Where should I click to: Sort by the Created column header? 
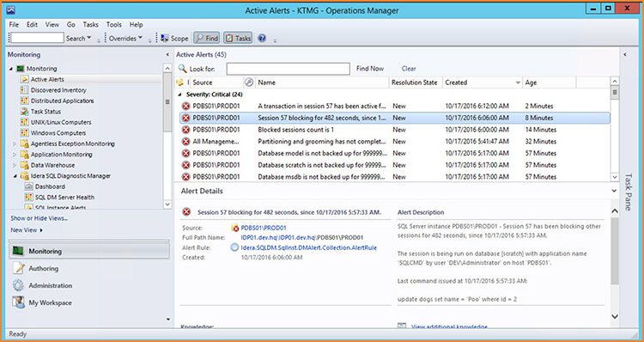pyautogui.click(x=483, y=82)
